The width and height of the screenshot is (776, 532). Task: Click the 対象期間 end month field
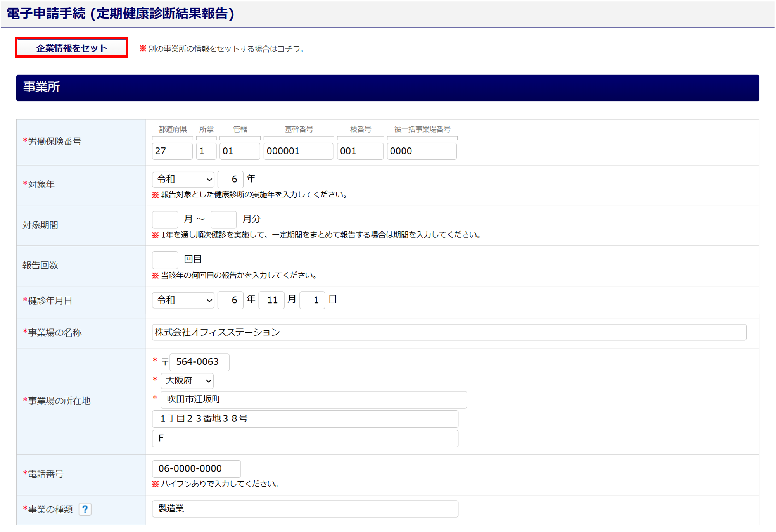point(223,219)
